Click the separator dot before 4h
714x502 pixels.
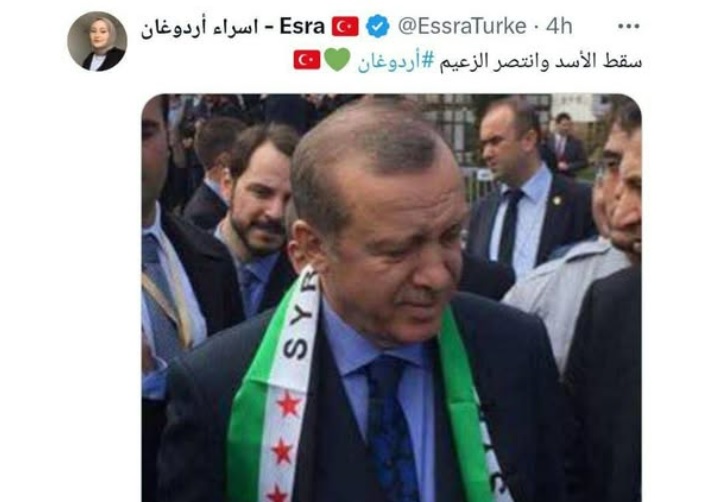coord(536,27)
